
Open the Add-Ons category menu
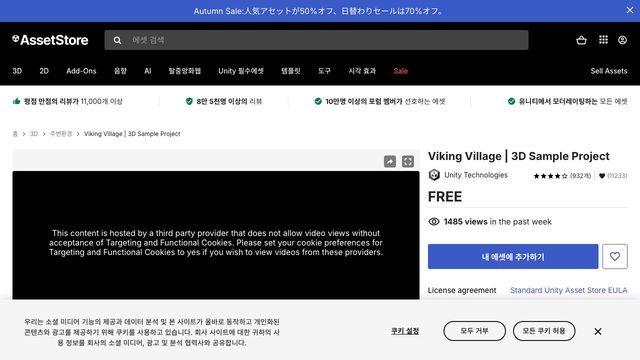click(81, 71)
